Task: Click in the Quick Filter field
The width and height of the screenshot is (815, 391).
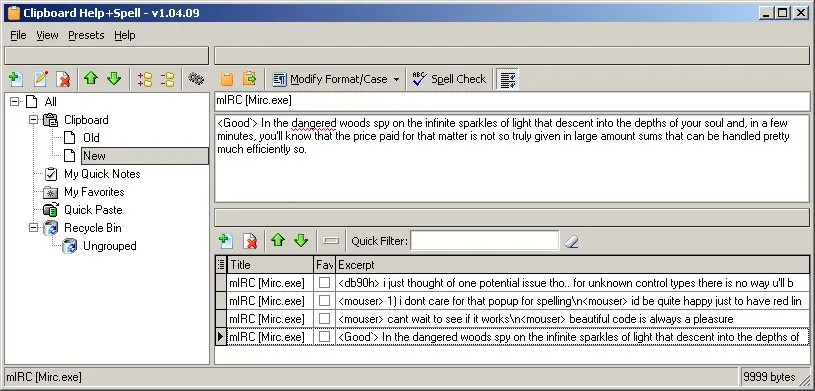Action: click(x=484, y=241)
